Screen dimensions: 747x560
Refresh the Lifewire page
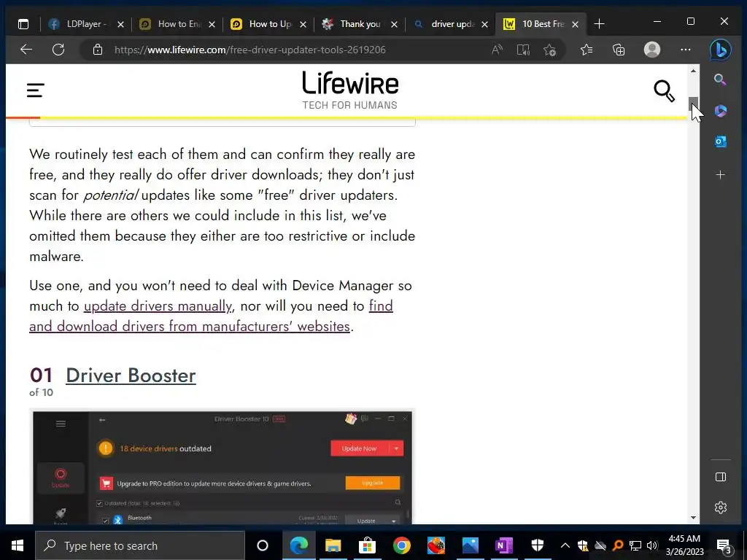pos(58,50)
